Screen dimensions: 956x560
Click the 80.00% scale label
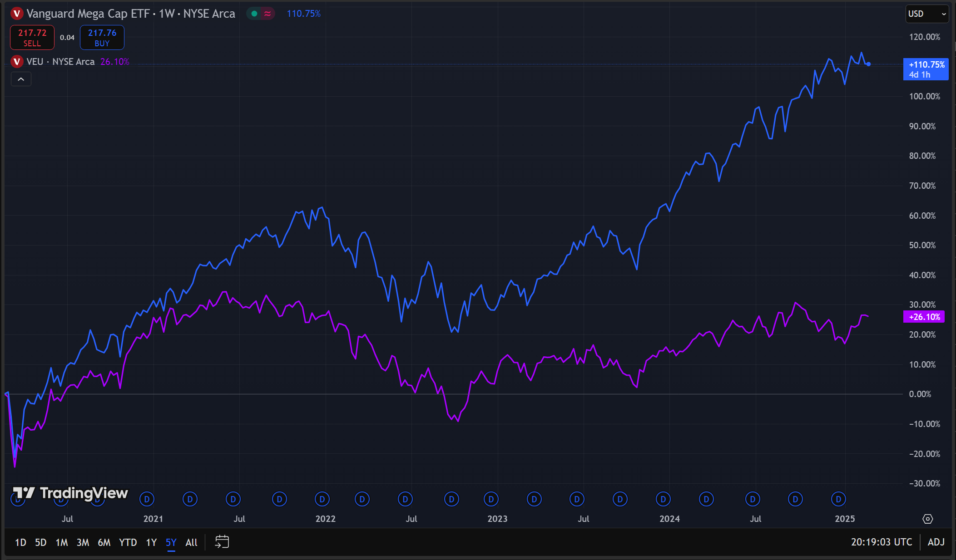click(922, 156)
